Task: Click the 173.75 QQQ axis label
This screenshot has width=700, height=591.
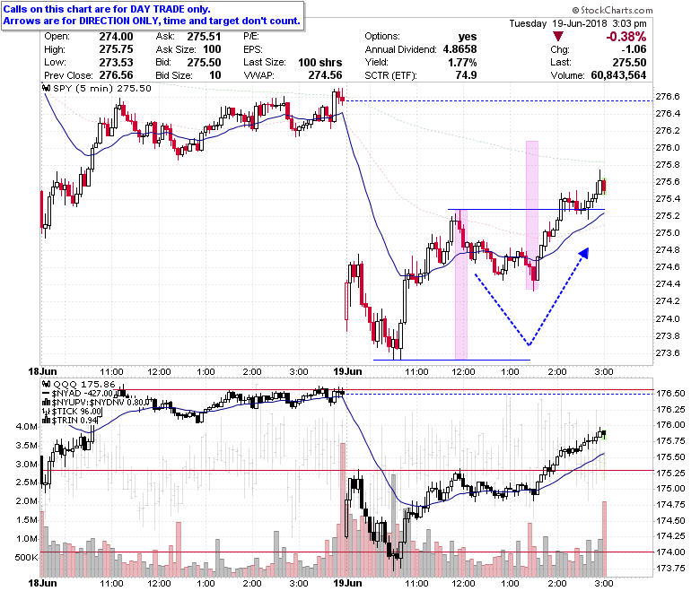Action: coord(670,569)
